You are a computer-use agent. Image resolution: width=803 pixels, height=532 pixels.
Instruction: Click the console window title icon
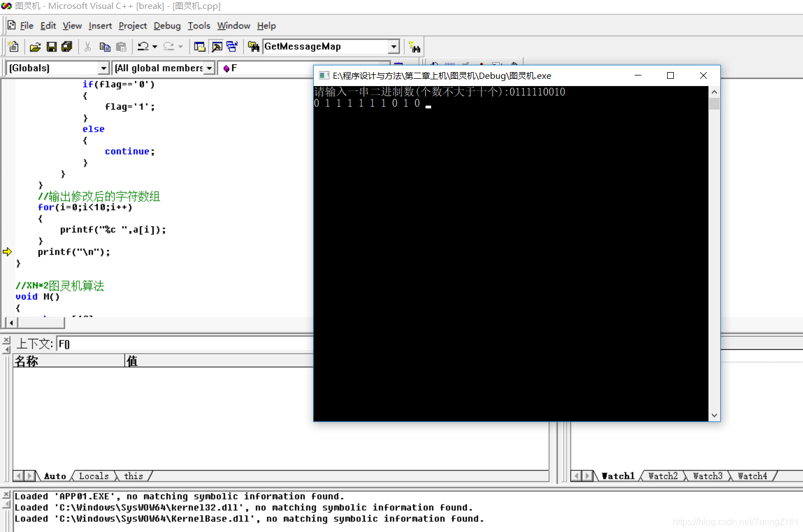pyautogui.click(x=324, y=75)
